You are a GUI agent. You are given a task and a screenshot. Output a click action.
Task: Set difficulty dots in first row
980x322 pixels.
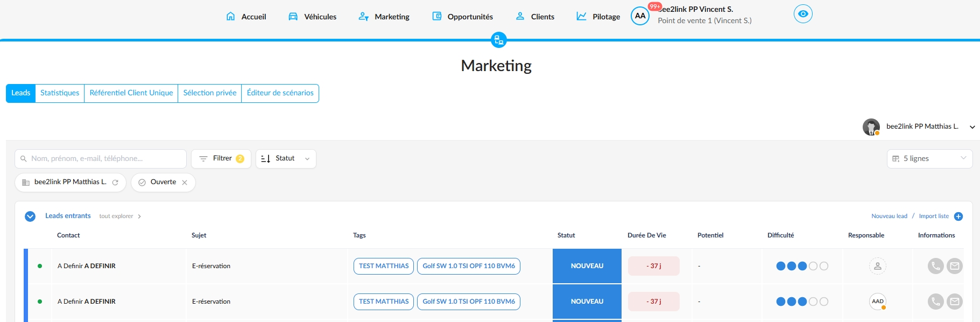(802, 266)
